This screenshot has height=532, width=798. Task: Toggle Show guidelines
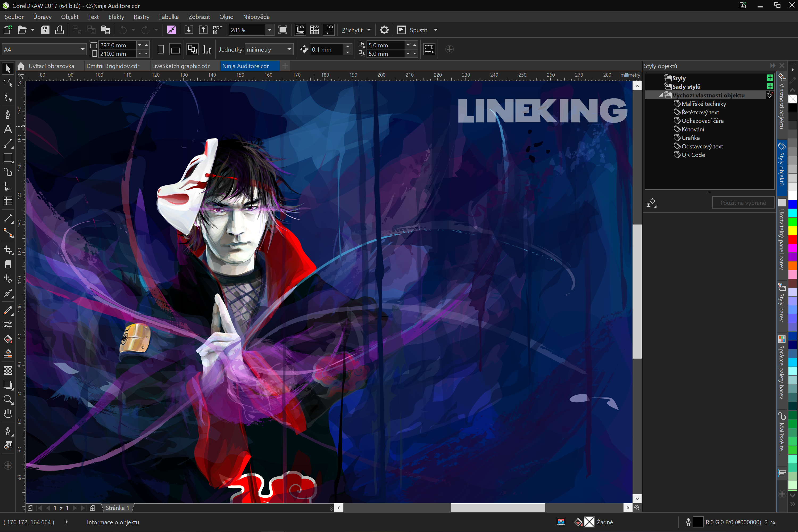click(x=329, y=30)
